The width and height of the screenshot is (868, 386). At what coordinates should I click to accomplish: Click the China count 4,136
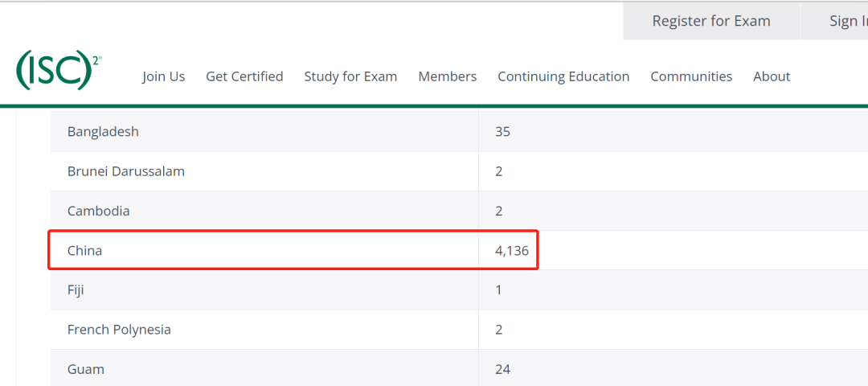[512, 251]
